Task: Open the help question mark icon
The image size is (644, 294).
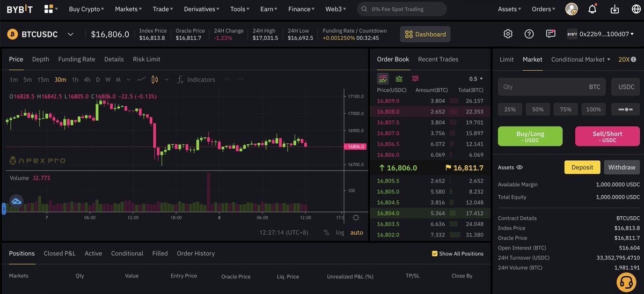Action: [x=529, y=34]
